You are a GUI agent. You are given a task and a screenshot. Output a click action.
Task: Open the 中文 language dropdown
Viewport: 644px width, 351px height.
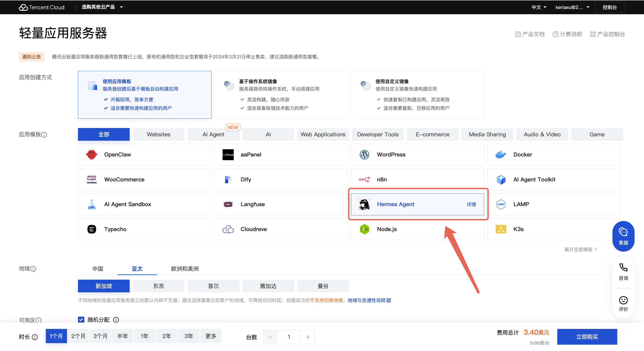pos(539,7)
